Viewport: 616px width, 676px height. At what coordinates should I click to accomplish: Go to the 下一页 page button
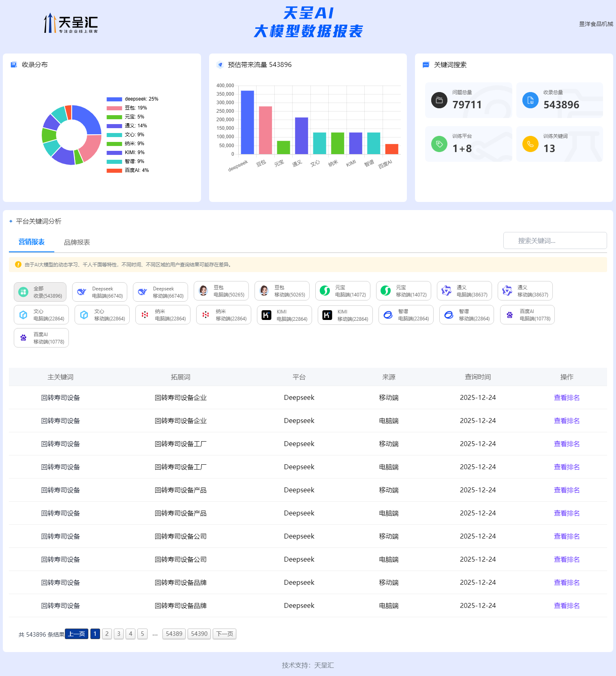click(225, 634)
